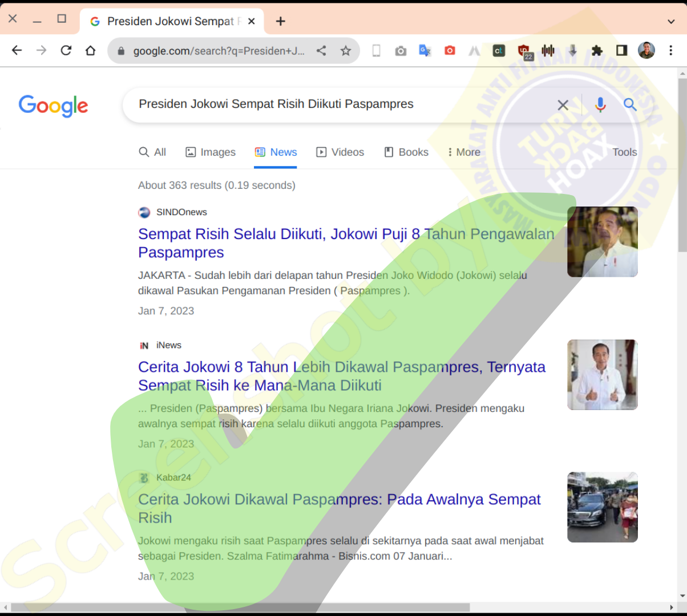Click the 'JAKARTA - Sudah lebih dari' snippet
687x616 pixels.
tap(333, 283)
